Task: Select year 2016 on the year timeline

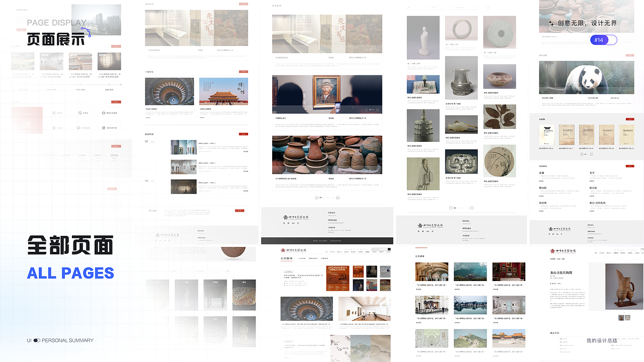Action: [x=114, y=155]
